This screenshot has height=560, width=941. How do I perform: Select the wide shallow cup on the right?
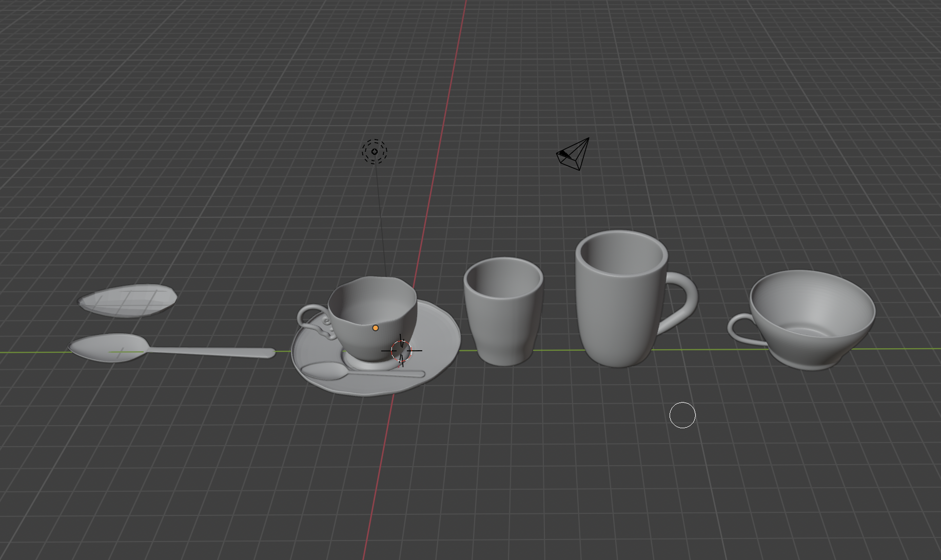811,319
